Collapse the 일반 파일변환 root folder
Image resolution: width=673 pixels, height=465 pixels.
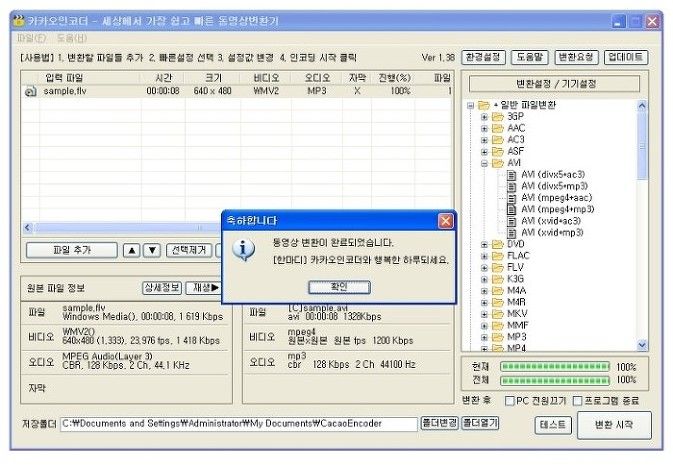[470, 105]
